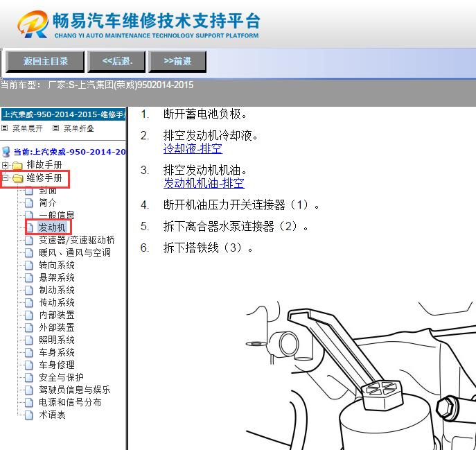The image size is (476, 450).
Task: Open the 内部装置 section
Action: point(57,315)
